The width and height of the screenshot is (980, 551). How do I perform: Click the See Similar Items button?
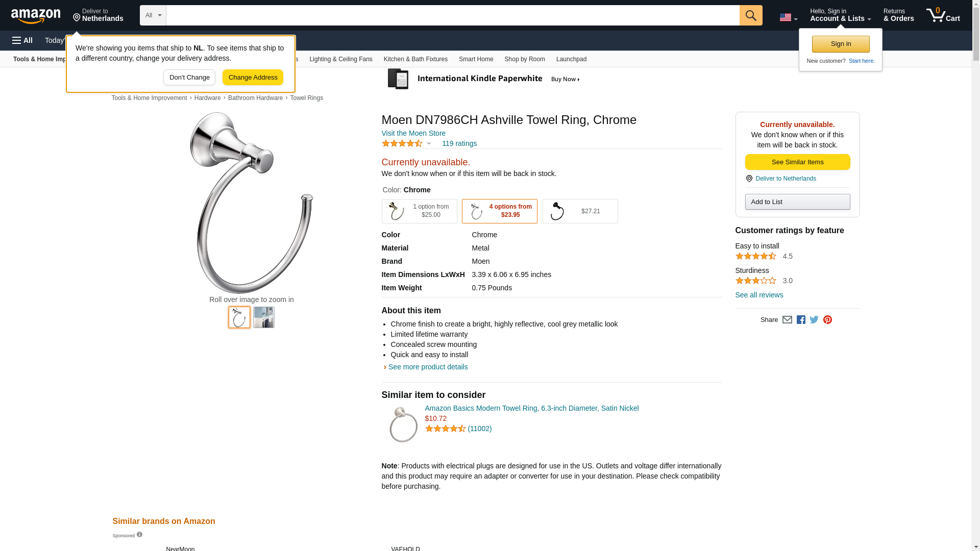pyautogui.click(x=797, y=162)
